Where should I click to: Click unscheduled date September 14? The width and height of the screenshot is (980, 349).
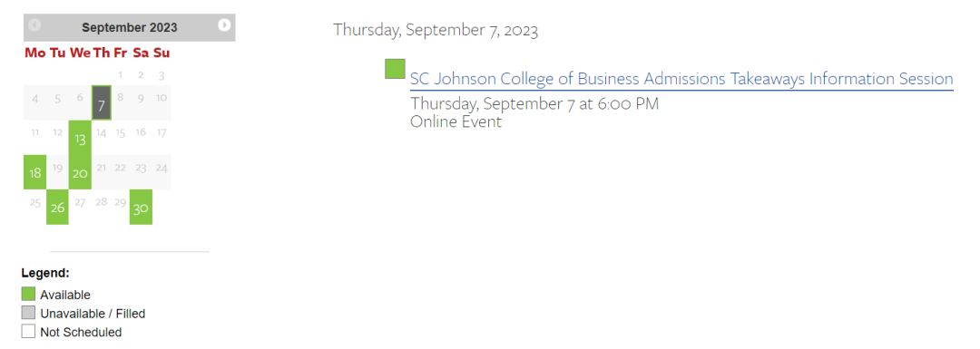102,132
